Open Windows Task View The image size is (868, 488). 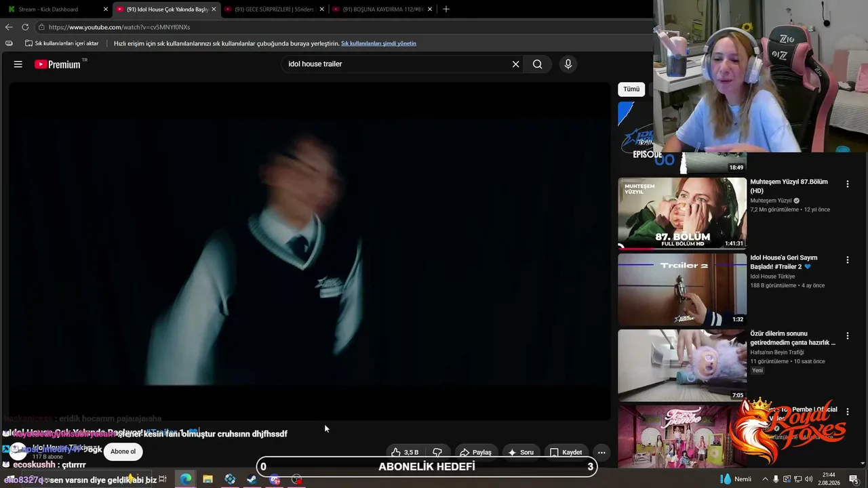[x=163, y=479]
